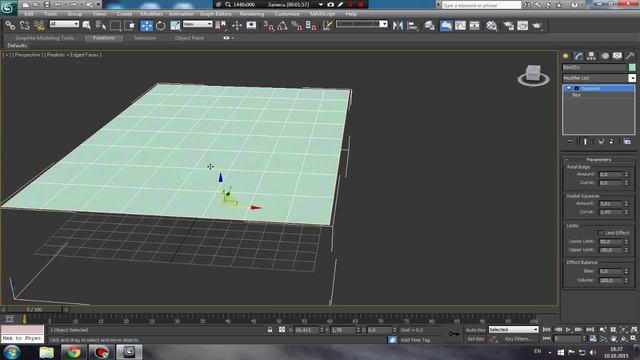Viewport: 640px width, 360px height.
Task: Switch to the Selection ribbon tab
Action: 145,38
